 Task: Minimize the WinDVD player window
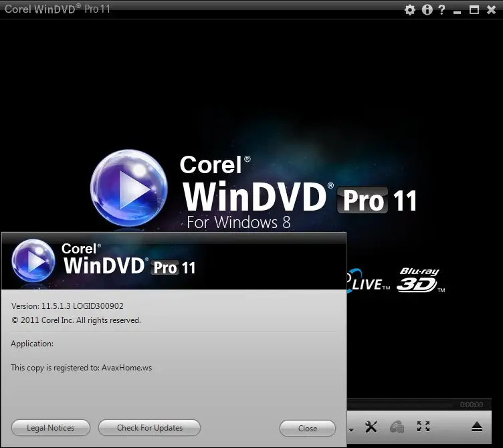point(457,12)
